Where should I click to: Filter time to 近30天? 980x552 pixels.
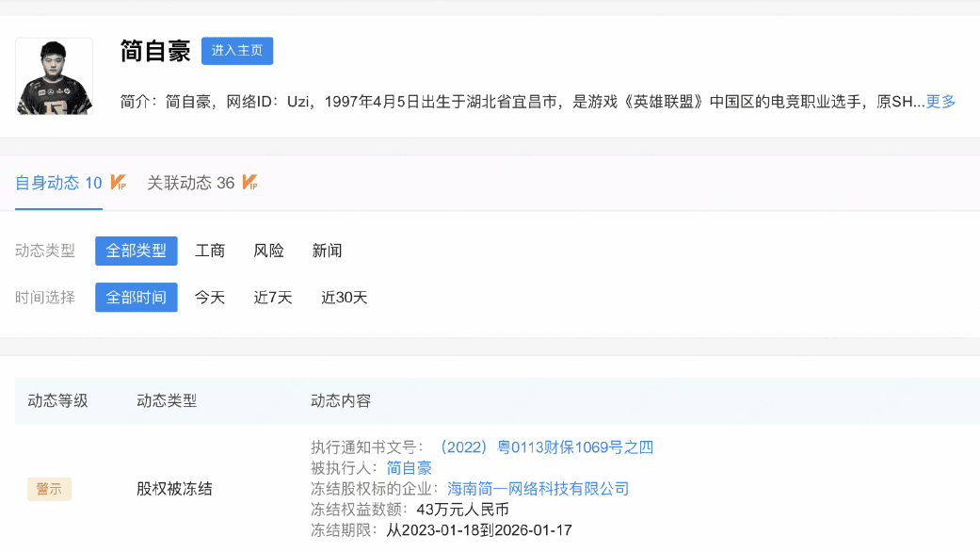tap(344, 297)
